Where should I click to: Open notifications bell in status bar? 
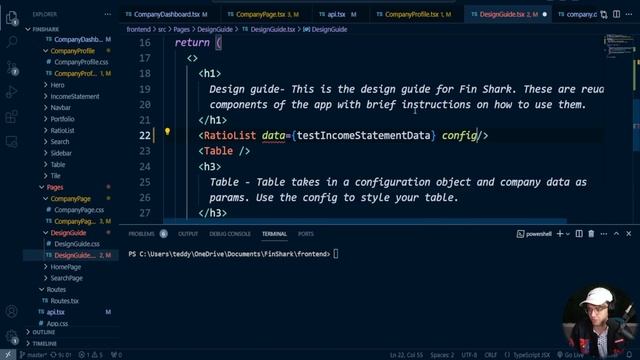click(x=629, y=355)
